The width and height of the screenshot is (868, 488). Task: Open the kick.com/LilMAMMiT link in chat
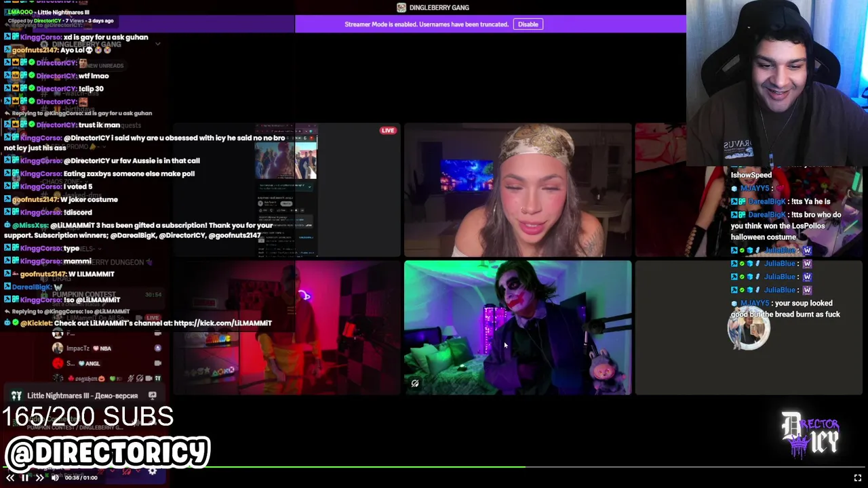coord(222,323)
